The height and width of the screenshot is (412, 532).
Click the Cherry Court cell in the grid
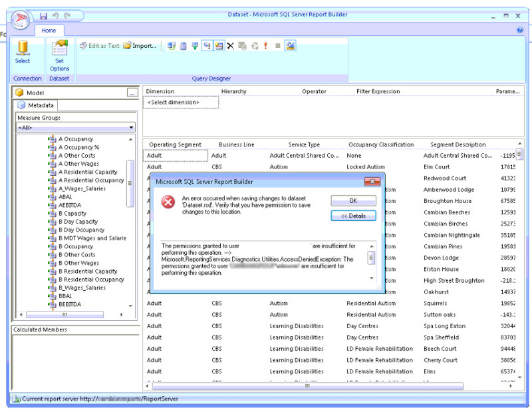click(440, 360)
